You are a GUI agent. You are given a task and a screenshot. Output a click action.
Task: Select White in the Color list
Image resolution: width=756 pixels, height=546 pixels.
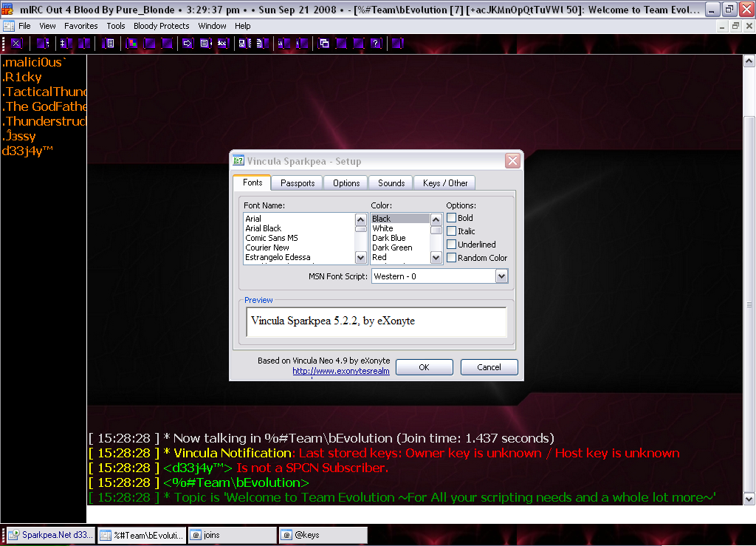coord(399,228)
